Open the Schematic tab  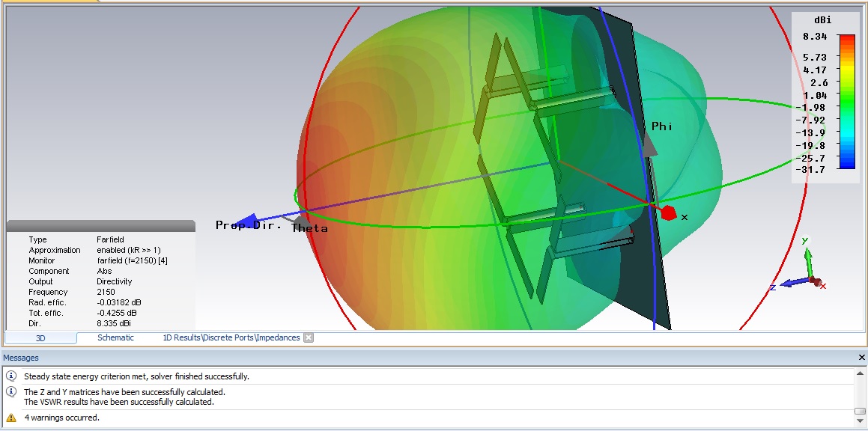pos(115,337)
